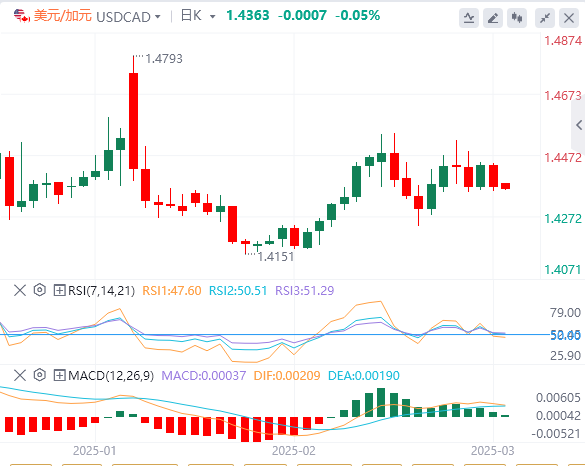Expand the right side panel chevron
The height and width of the screenshot is (466, 585).
pos(579,125)
